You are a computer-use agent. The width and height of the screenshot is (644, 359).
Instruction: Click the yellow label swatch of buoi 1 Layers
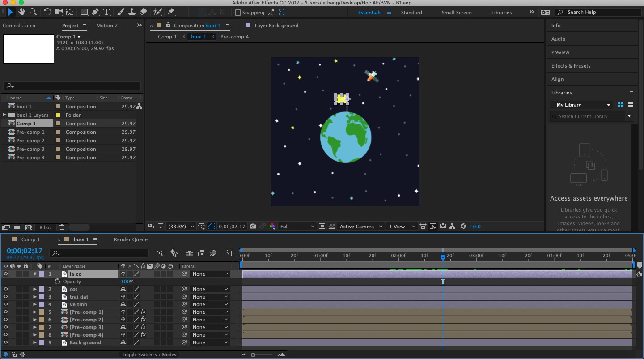[x=58, y=115]
